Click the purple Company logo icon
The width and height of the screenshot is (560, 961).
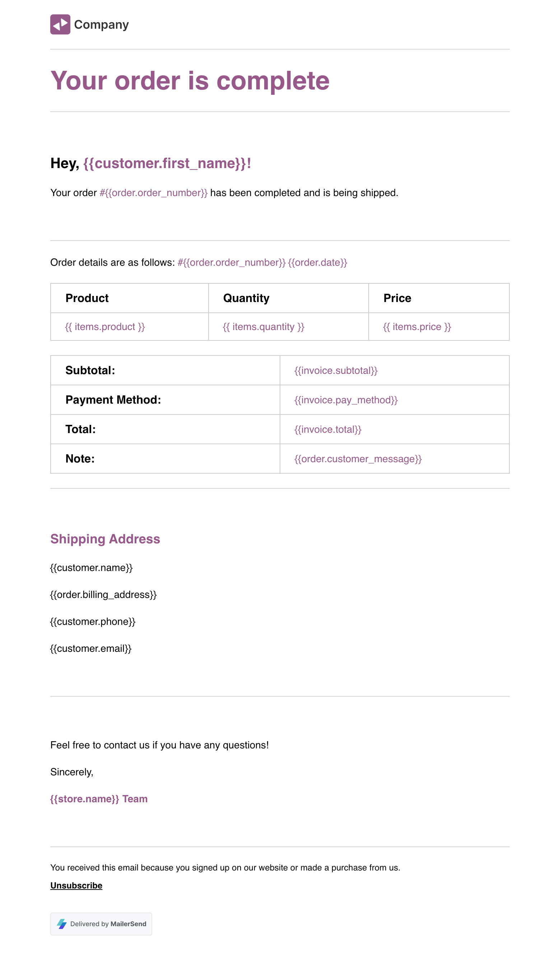pos(60,24)
